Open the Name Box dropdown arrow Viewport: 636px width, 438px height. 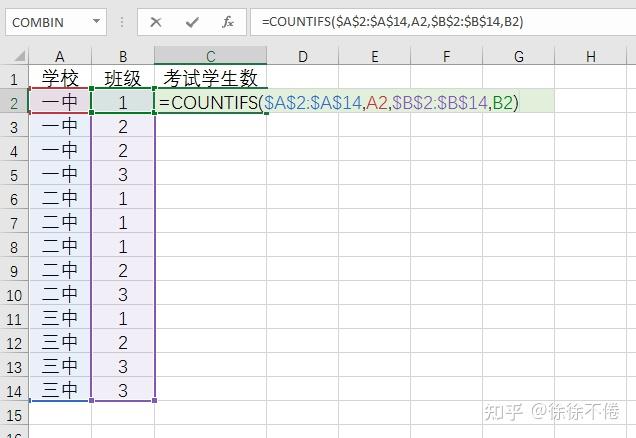(96, 21)
